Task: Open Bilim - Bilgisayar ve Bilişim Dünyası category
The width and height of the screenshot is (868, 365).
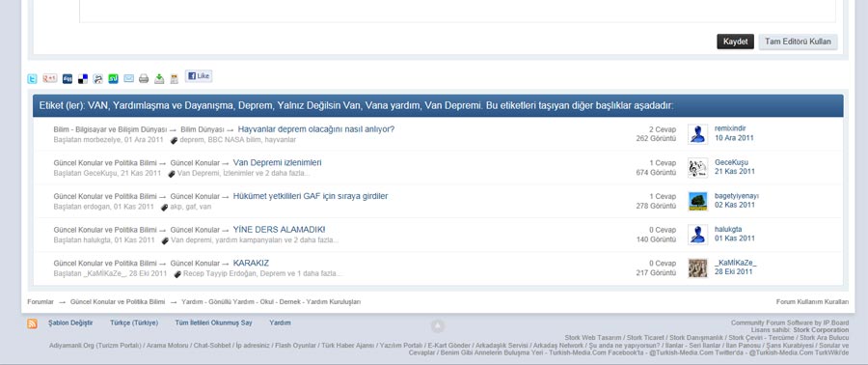Action: (x=110, y=129)
